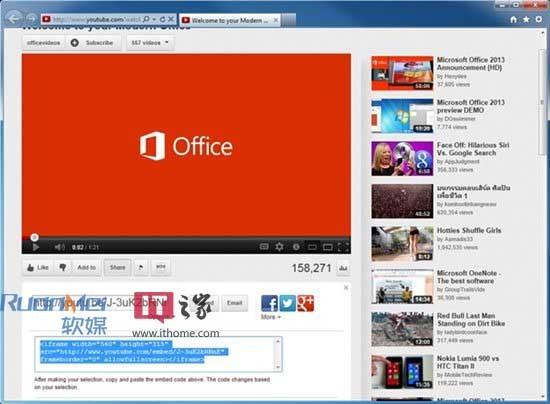This screenshot has height=404, width=550.
Task: Toggle the Share button
Action: (x=118, y=268)
